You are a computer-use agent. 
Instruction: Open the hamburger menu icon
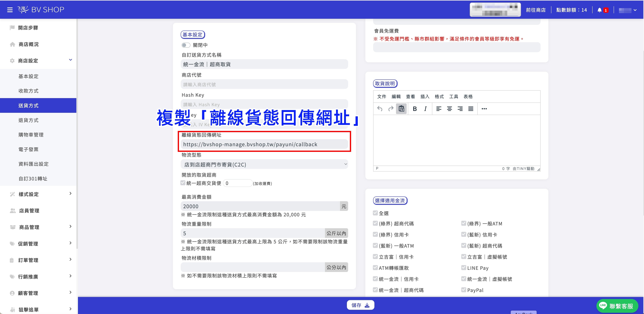10,10
